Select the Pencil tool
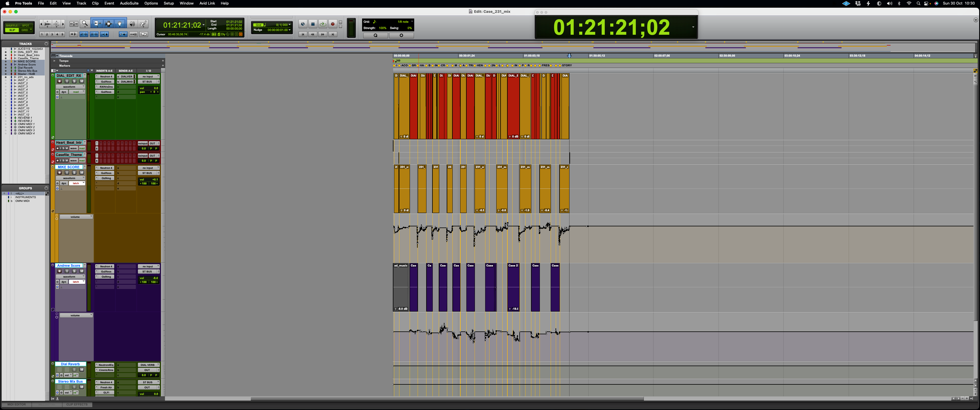 (143, 24)
